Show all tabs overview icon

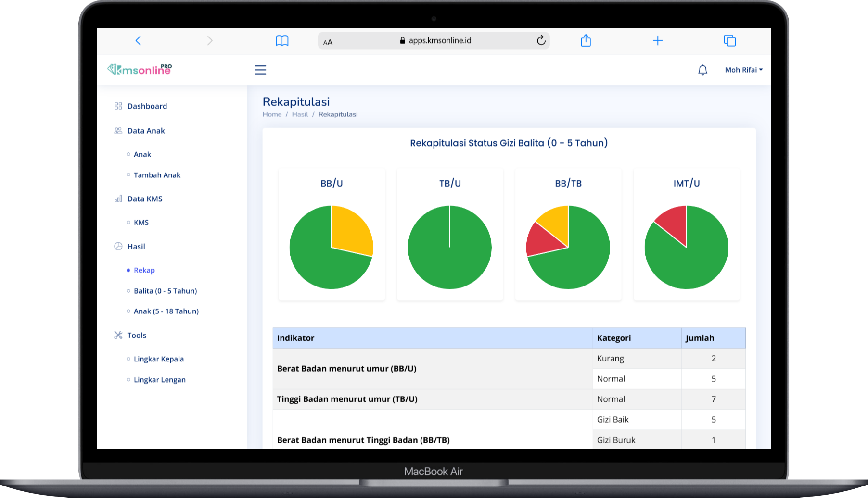point(729,41)
